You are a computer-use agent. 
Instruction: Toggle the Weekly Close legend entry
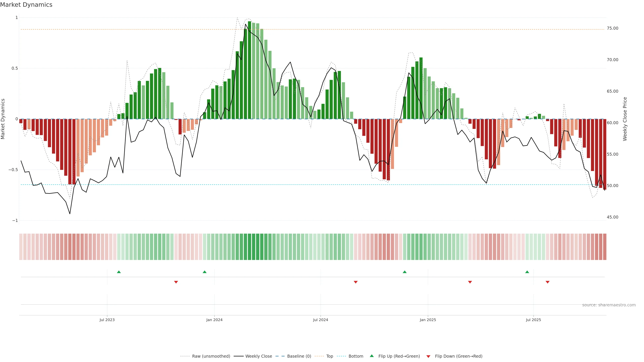point(258,356)
